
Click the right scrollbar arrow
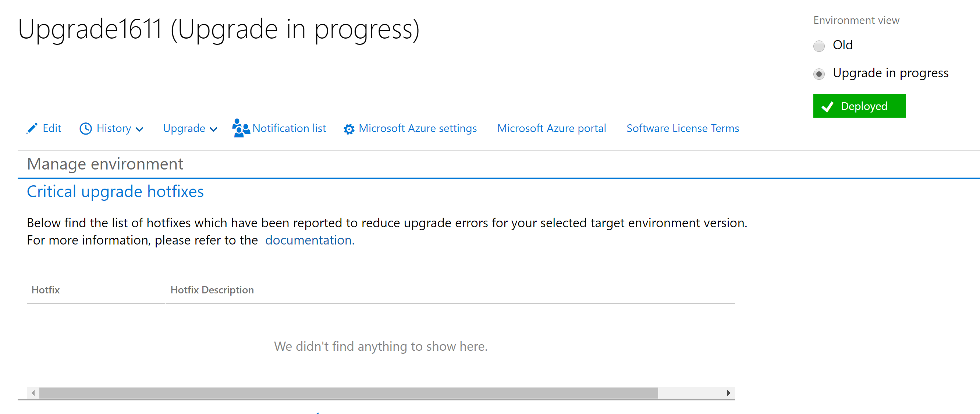coord(728,393)
